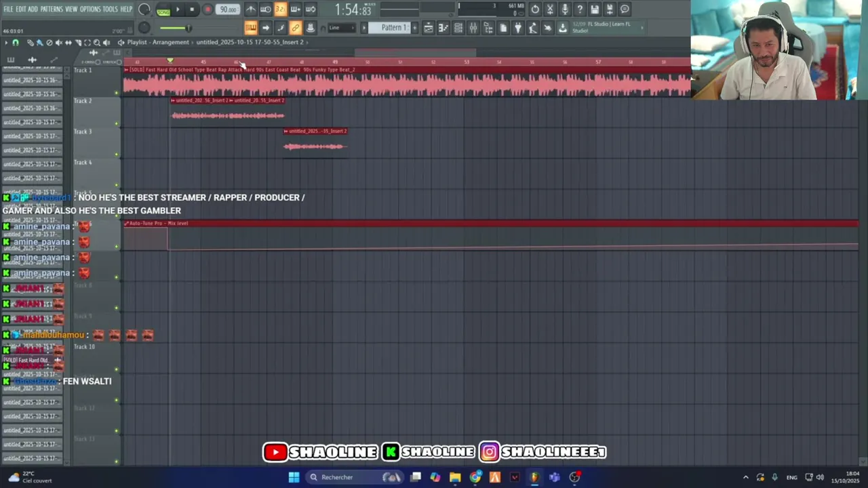Click Track 2 header label
Image resolution: width=868 pixels, height=488 pixels.
coord(83,101)
